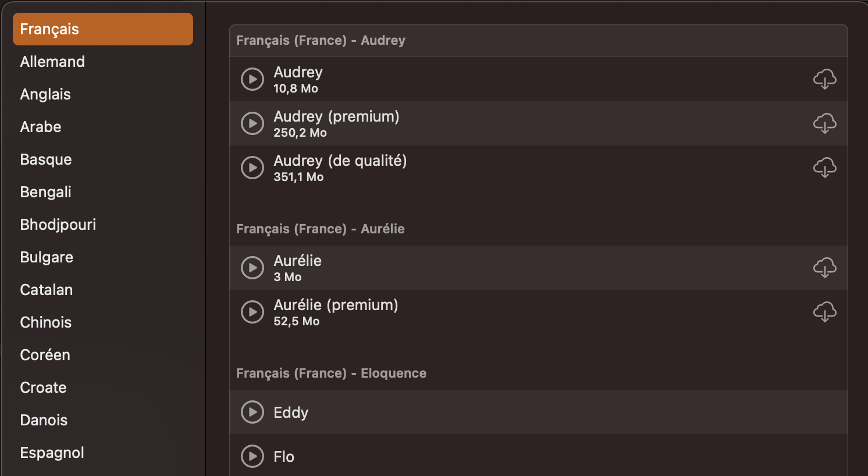Preview the Audrey (de qualité) voice
The width and height of the screenshot is (868, 476).
(x=252, y=168)
